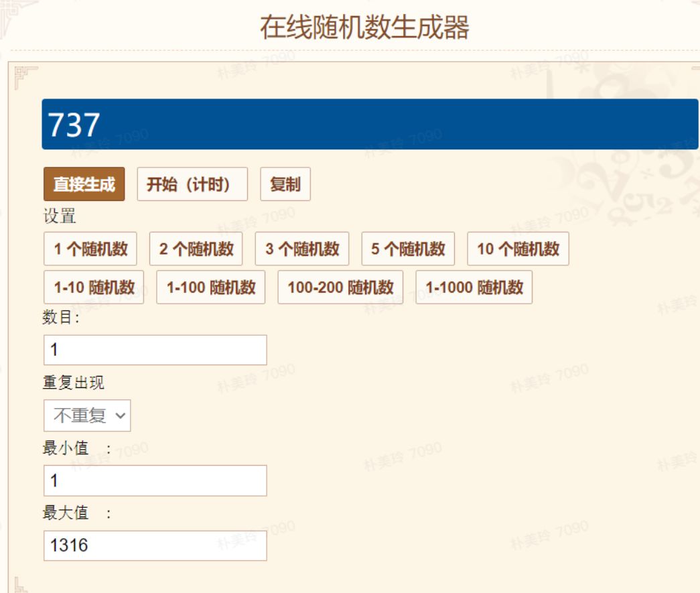The height and width of the screenshot is (593, 700).
Task: Set range with 1-10 随机数 button
Action: point(94,287)
